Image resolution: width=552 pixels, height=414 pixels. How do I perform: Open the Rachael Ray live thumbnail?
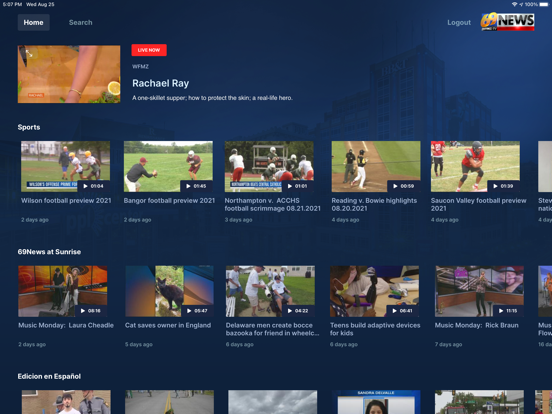pyautogui.click(x=69, y=74)
